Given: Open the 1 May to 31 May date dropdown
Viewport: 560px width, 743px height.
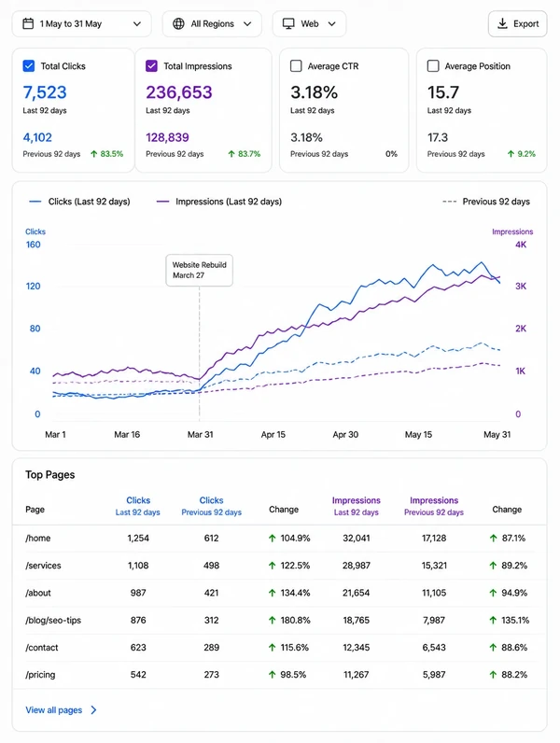Looking at the screenshot, I should point(81,23).
